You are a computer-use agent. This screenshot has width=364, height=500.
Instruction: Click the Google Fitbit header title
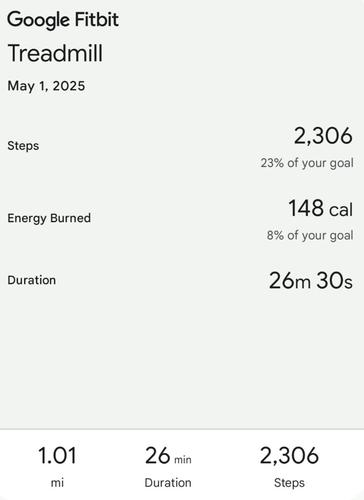[x=63, y=20]
